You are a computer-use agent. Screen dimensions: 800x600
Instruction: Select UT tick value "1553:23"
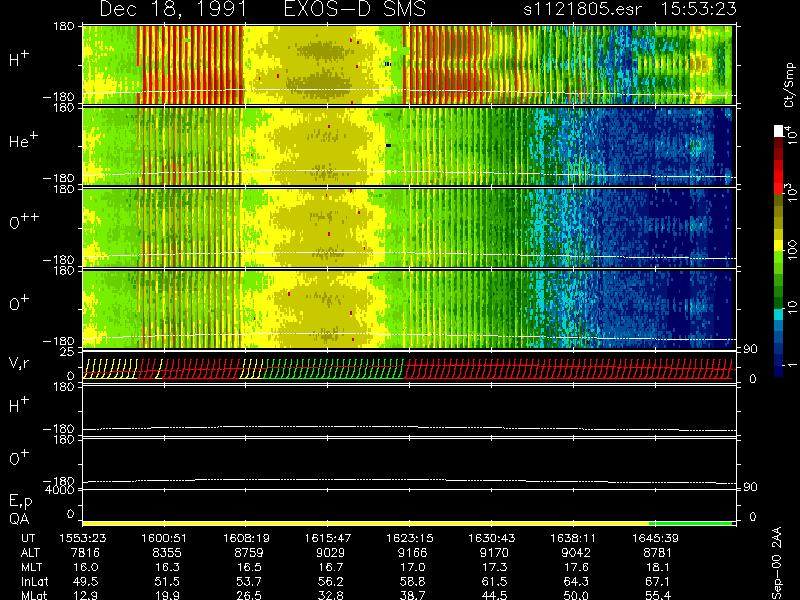point(83,538)
